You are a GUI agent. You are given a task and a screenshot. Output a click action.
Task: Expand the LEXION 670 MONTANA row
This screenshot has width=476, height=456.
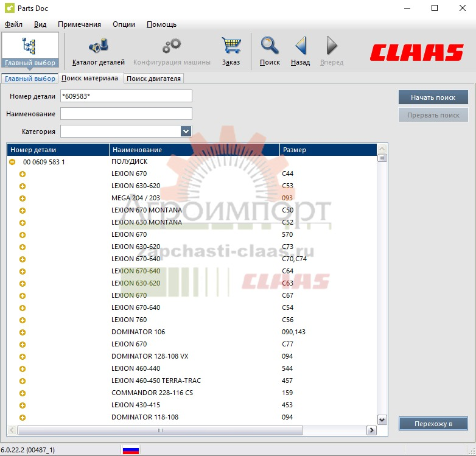tap(23, 211)
